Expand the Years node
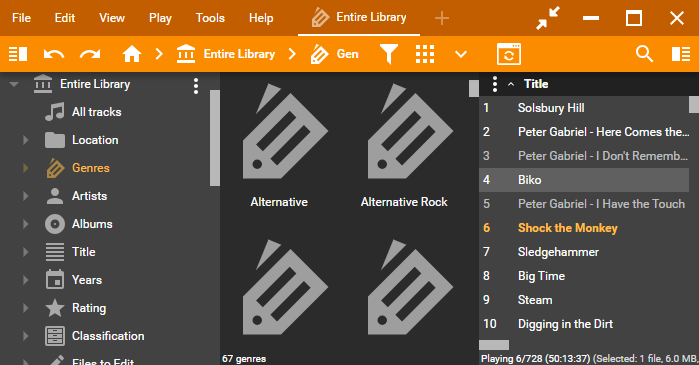Viewport: 699px width, 365px height. click(25, 280)
